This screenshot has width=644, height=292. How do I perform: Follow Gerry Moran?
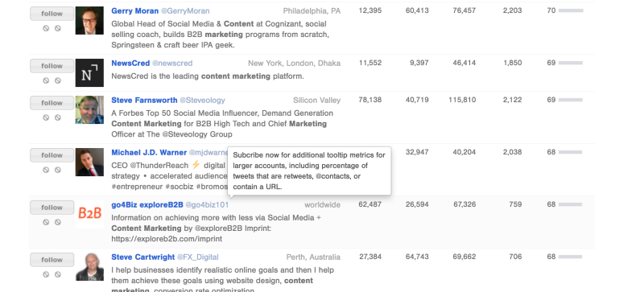point(52,14)
